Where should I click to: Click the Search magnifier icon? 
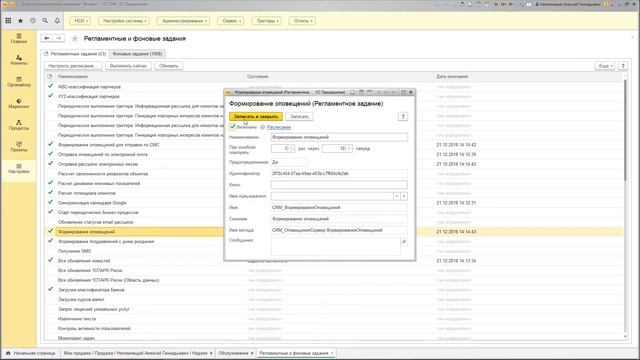(45, 20)
